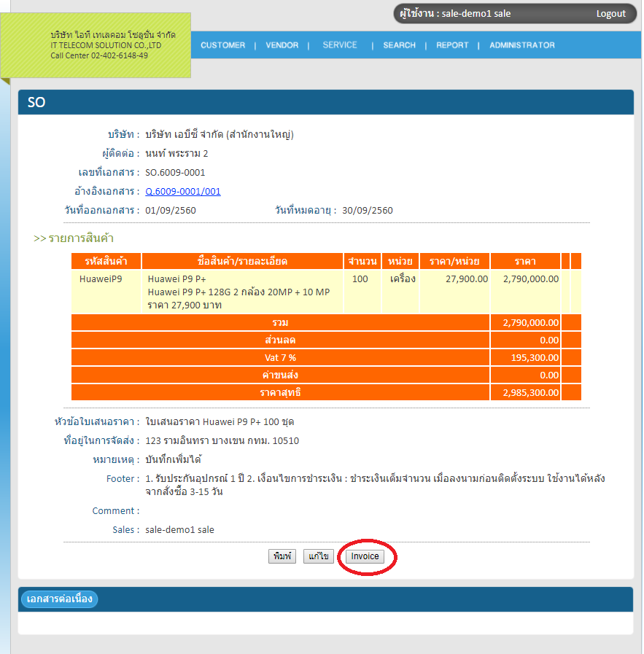The image size is (644, 654).
Task: Click the แก้ไข edit button
Action: [x=318, y=556]
